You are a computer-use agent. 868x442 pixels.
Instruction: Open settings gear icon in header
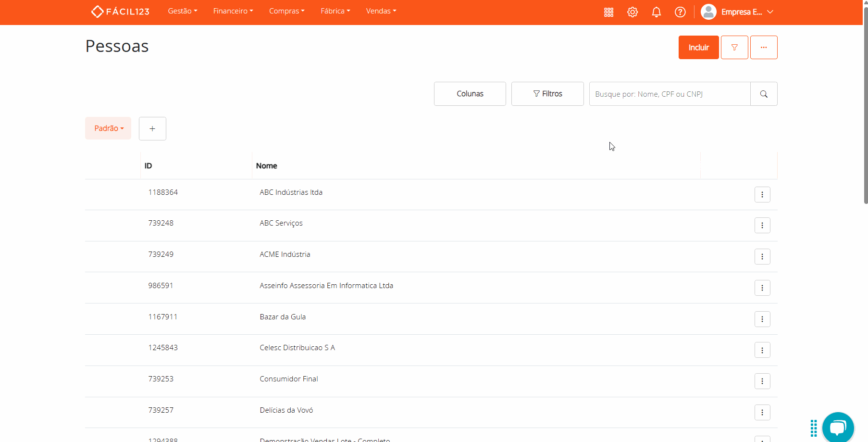632,12
